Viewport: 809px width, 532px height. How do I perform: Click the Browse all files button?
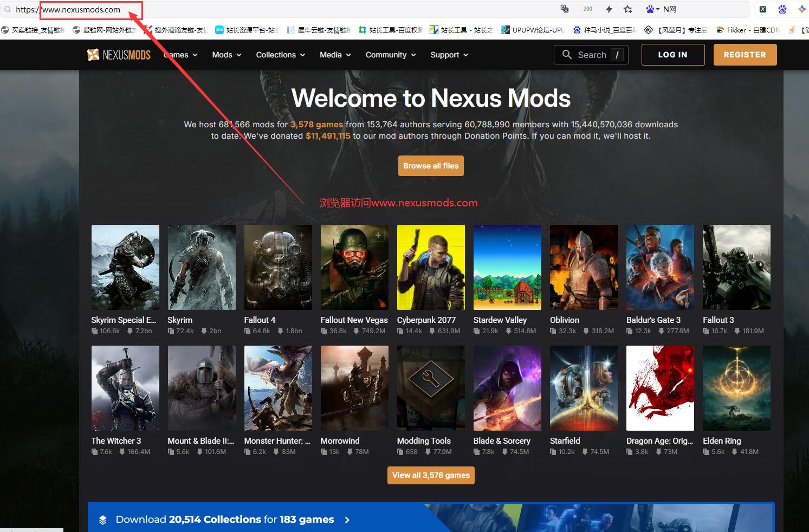(x=431, y=166)
